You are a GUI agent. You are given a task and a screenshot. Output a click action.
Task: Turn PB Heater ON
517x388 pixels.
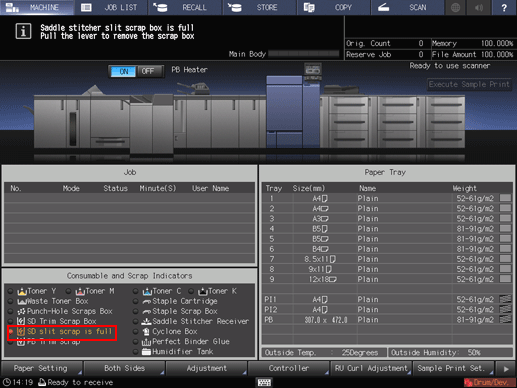pyautogui.click(x=123, y=71)
